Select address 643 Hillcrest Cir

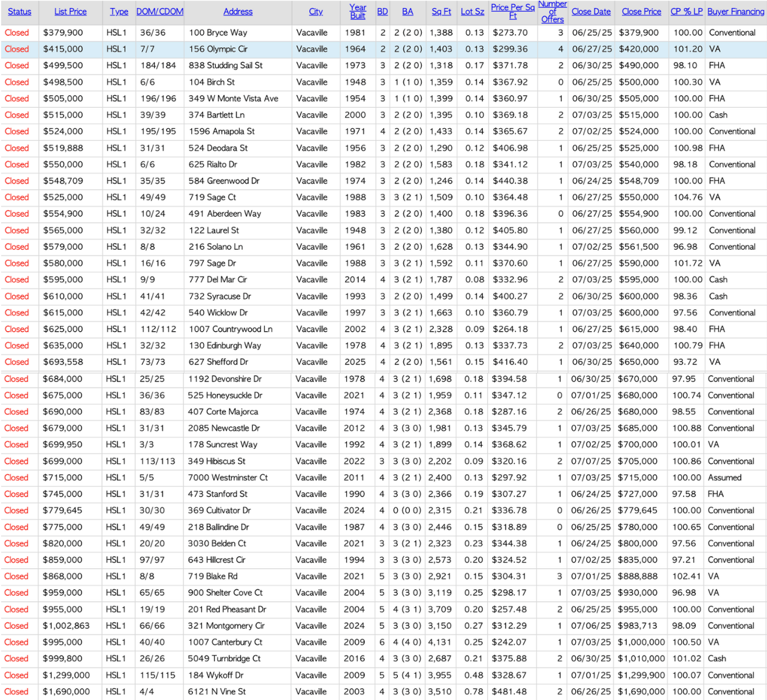[x=216, y=560]
